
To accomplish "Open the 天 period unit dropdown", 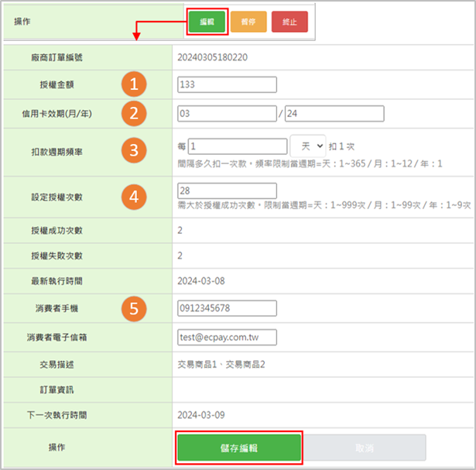I will point(308,146).
